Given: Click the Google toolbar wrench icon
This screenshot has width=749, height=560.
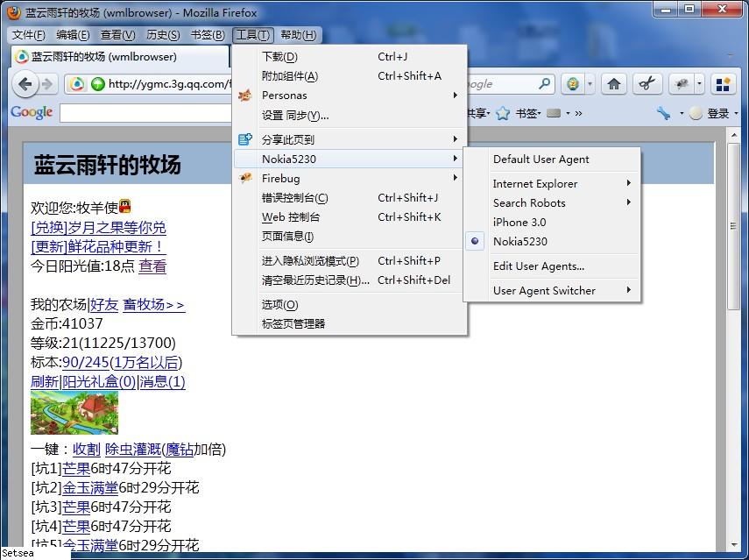Looking at the screenshot, I should (663, 113).
